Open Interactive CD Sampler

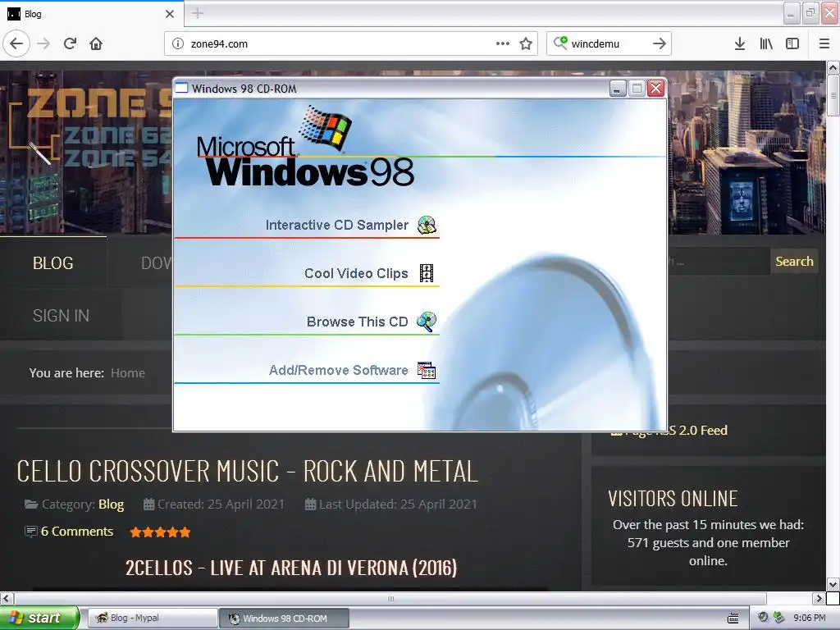(x=336, y=225)
